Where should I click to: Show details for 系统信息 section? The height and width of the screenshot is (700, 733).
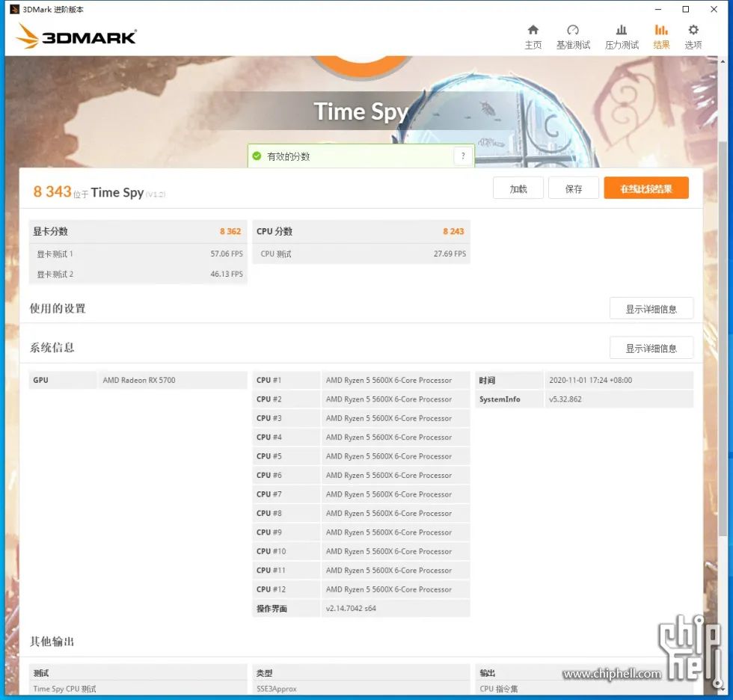pyautogui.click(x=651, y=349)
